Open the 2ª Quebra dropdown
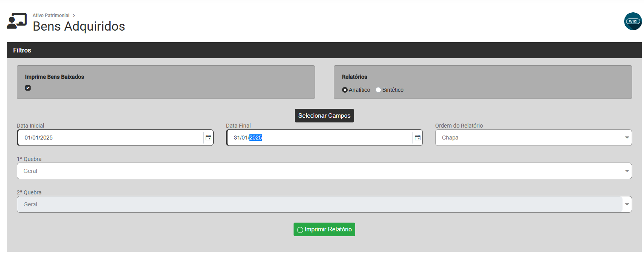 click(324, 204)
